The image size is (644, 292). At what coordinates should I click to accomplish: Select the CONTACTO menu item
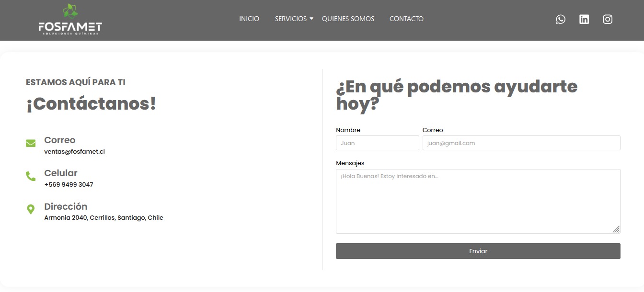(x=406, y=19)
